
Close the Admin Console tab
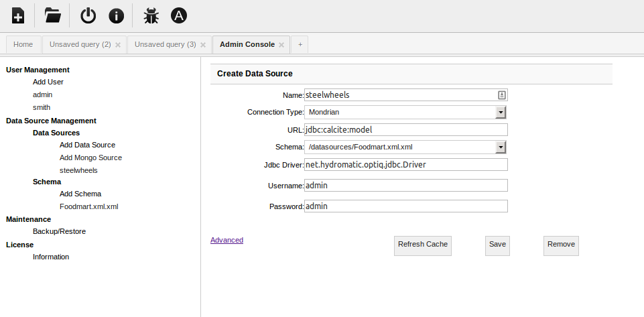(281, 45)
